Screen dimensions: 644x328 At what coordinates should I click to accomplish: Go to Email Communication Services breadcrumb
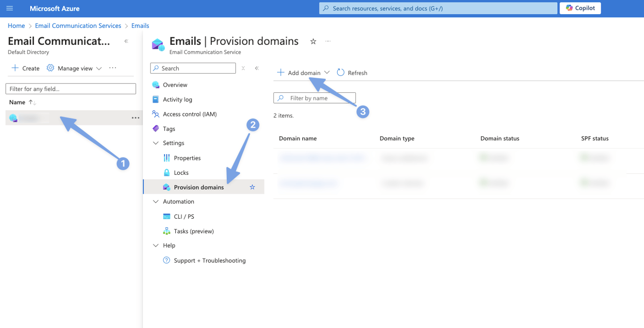[x=78, y=26]
